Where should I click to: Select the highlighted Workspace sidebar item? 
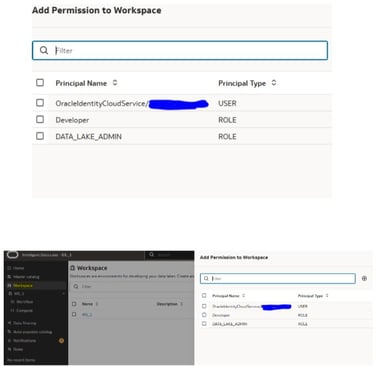(x=23, y=285)
